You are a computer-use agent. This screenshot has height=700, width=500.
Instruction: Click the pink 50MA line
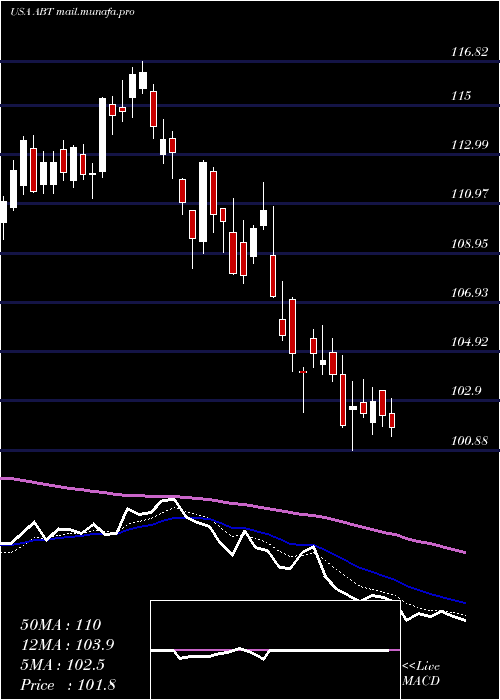pyautogui.click(x=232, y=503)
